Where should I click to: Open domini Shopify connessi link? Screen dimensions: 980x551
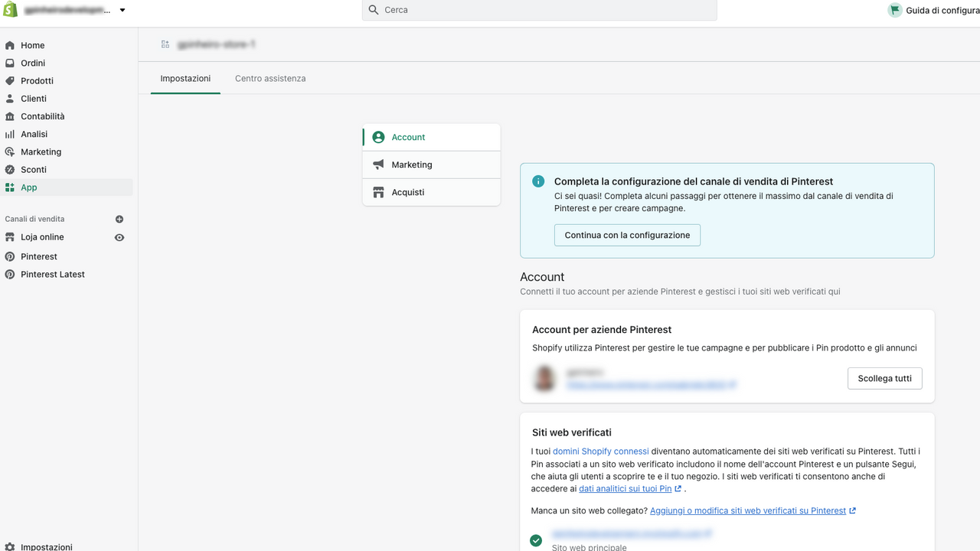[x=600, y=451]
